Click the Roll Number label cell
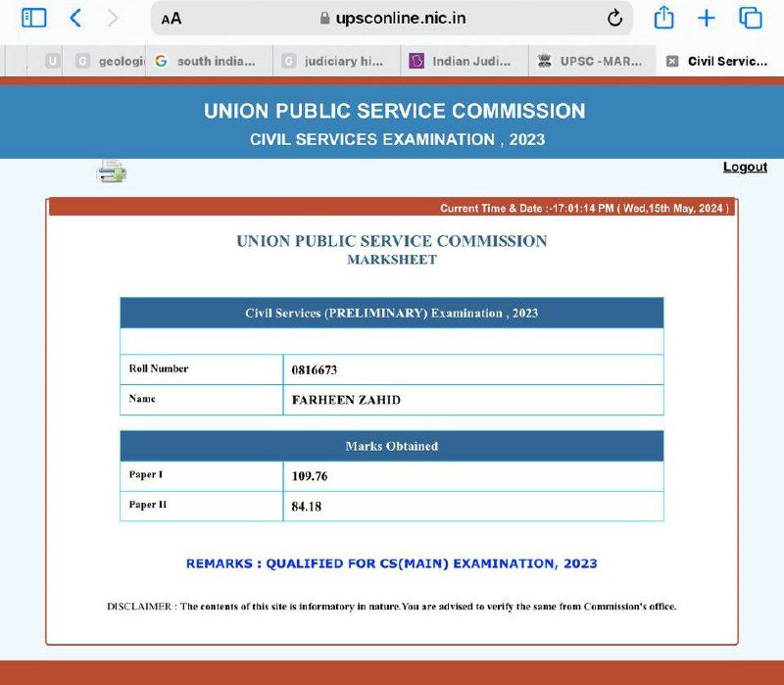The height and width of the screenshot is (685, 784). point(202,369)
